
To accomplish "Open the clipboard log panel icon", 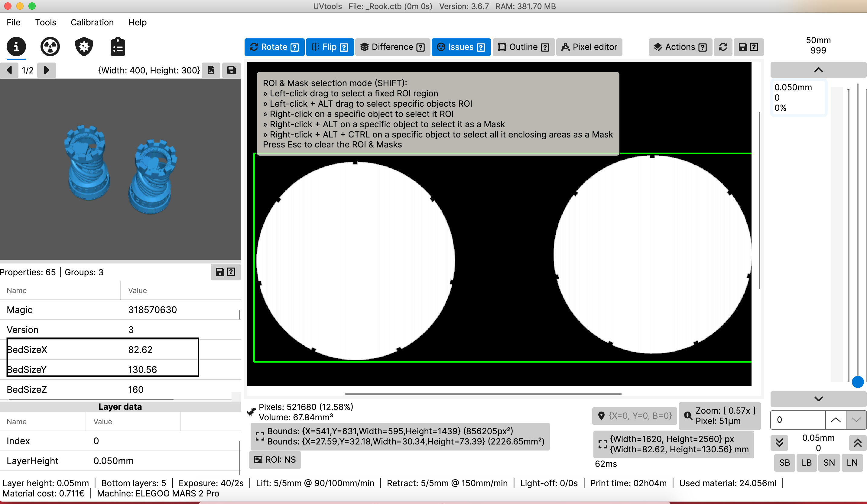I will pyautogui.click(x=117, y=47).
